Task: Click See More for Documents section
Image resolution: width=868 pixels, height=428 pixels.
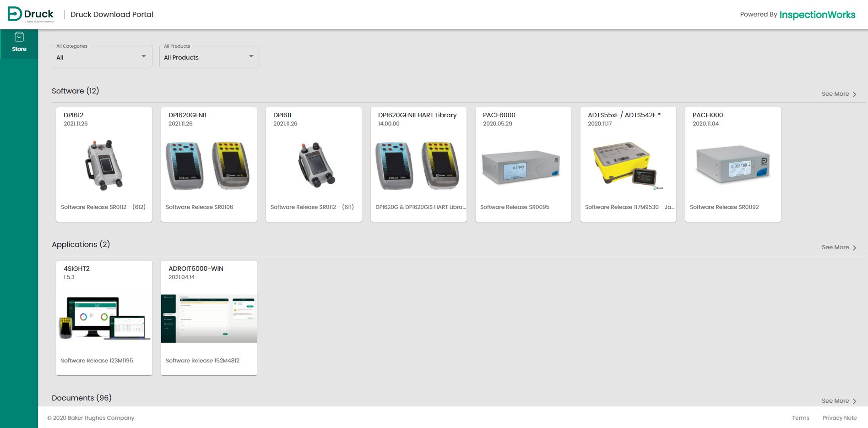Action: [x=835, y=401]
